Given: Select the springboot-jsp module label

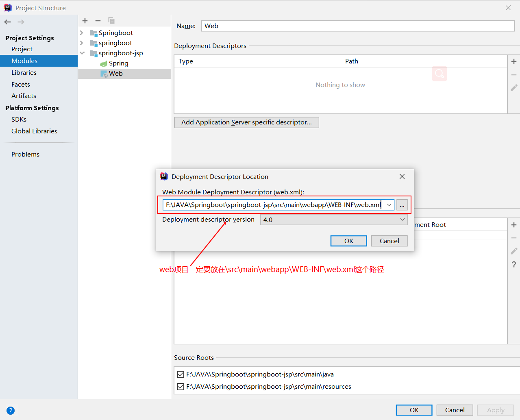Looking at the screenshot, I should coord(121,53).
